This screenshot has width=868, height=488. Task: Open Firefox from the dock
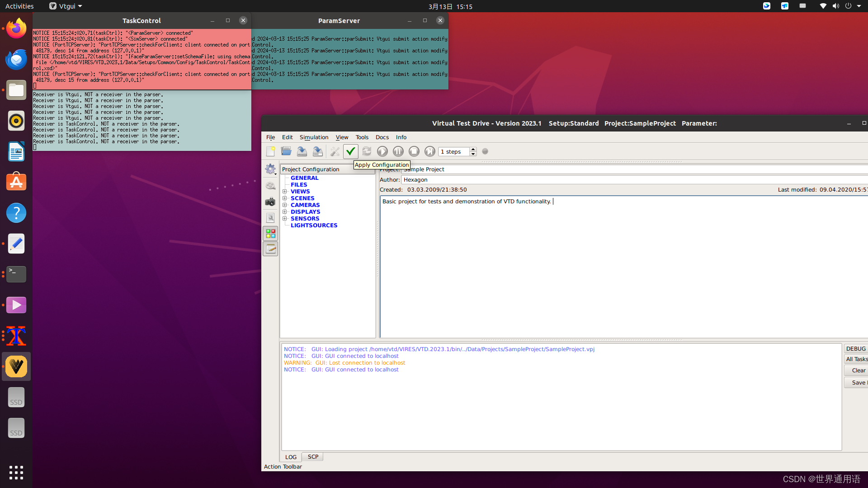tap(16, 28)
